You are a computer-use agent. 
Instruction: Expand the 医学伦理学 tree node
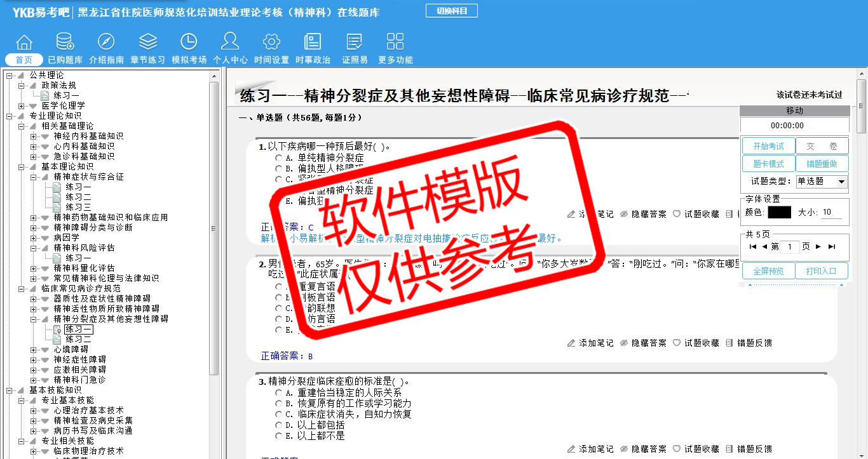[x=22, y=106]
